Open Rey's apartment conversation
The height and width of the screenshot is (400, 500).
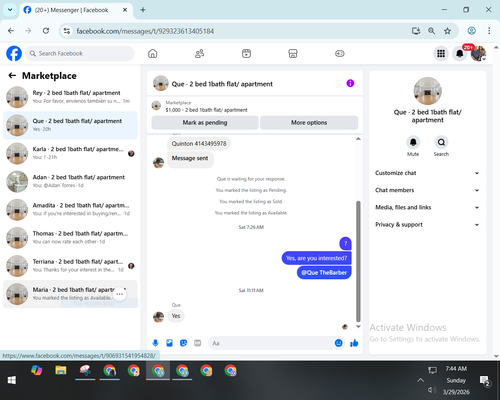70,97
